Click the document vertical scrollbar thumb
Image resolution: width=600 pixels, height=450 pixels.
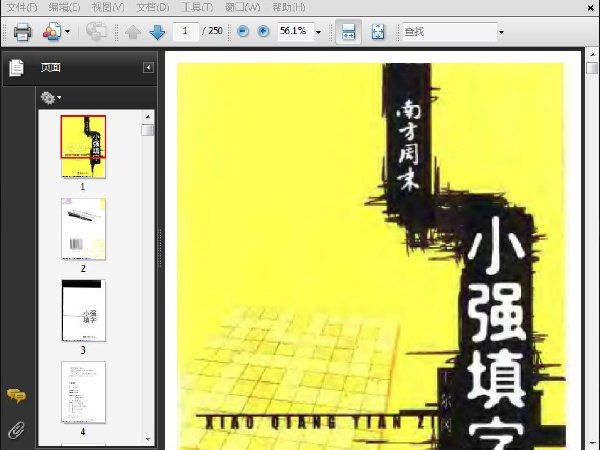click(592, 68)
